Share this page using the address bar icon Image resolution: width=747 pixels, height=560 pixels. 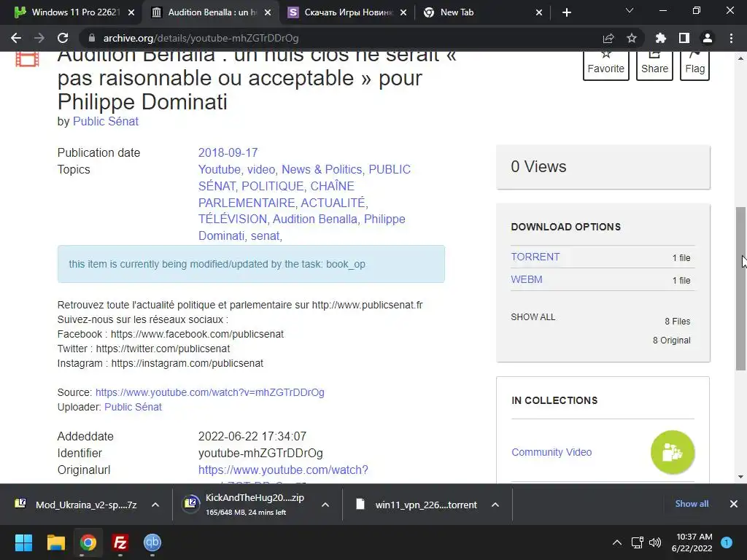coord(608,38)
